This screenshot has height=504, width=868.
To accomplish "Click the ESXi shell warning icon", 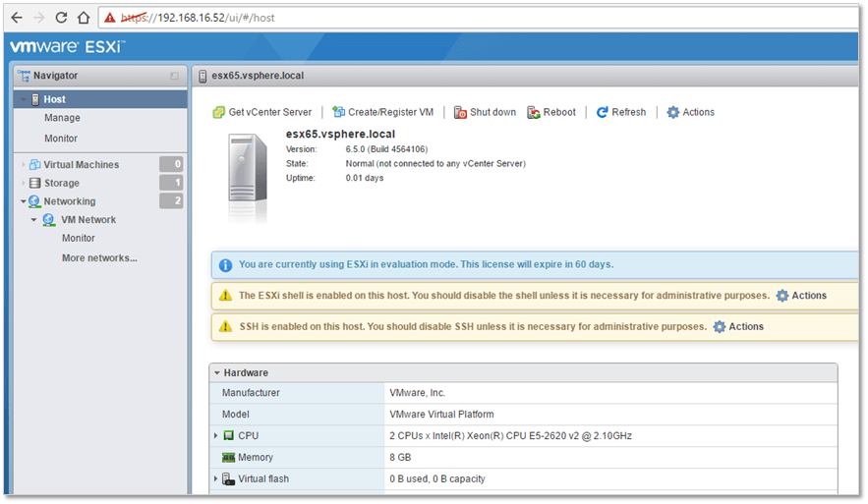I will pos(225,296).
